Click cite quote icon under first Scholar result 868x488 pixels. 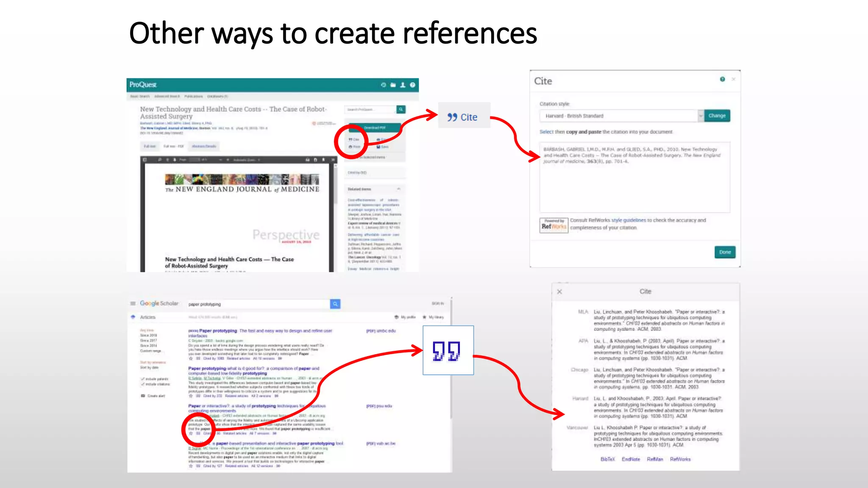tap(198, 358)
